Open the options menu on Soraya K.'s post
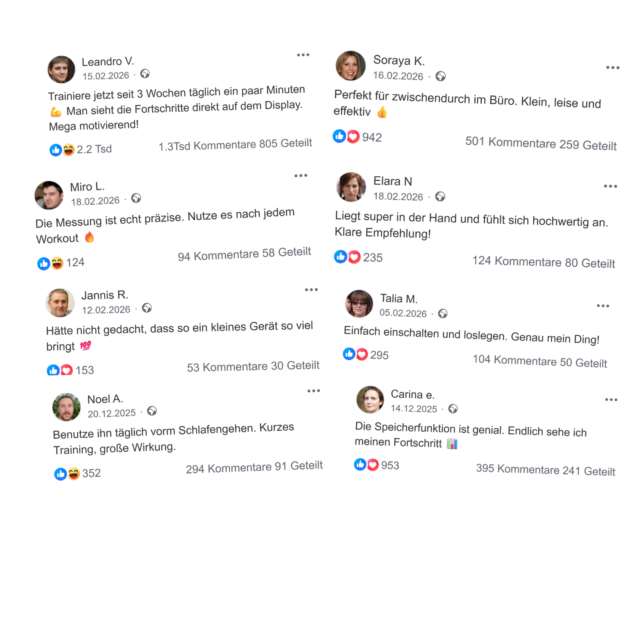 pos(613,68)
